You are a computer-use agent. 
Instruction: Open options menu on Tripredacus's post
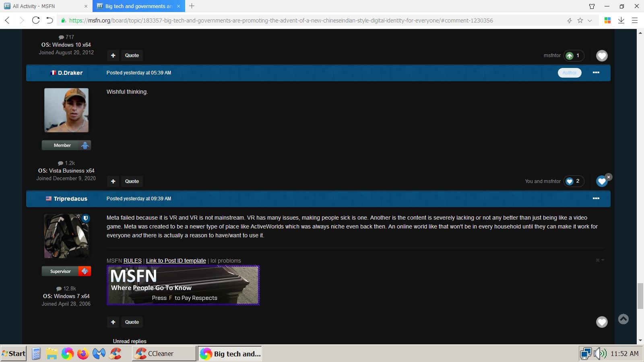point(596,199)
